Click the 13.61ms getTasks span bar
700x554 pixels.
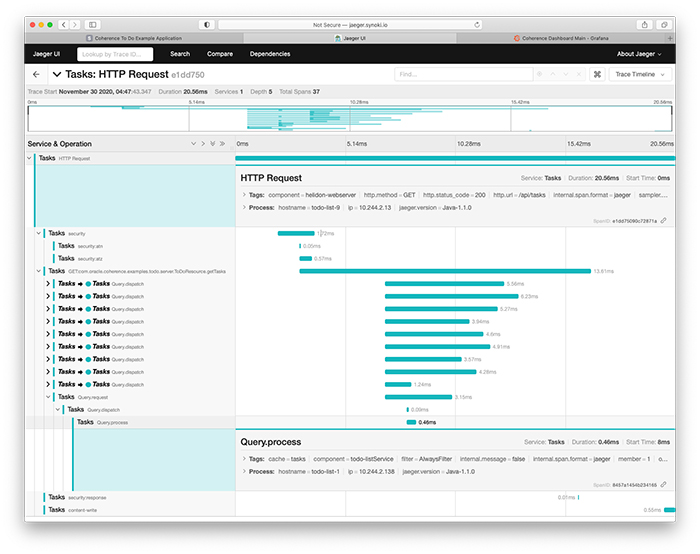[x=445, y=271]
